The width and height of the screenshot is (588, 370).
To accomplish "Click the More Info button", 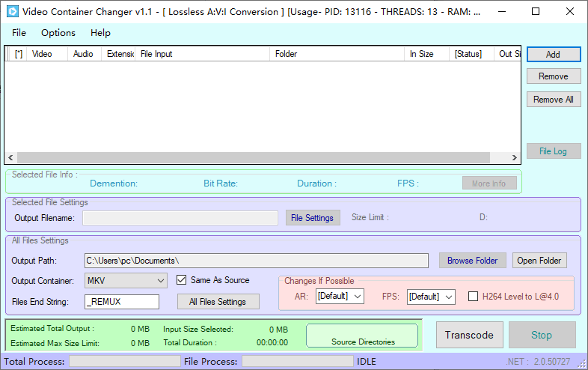I will pyautogui.click(x=489, y=184).
